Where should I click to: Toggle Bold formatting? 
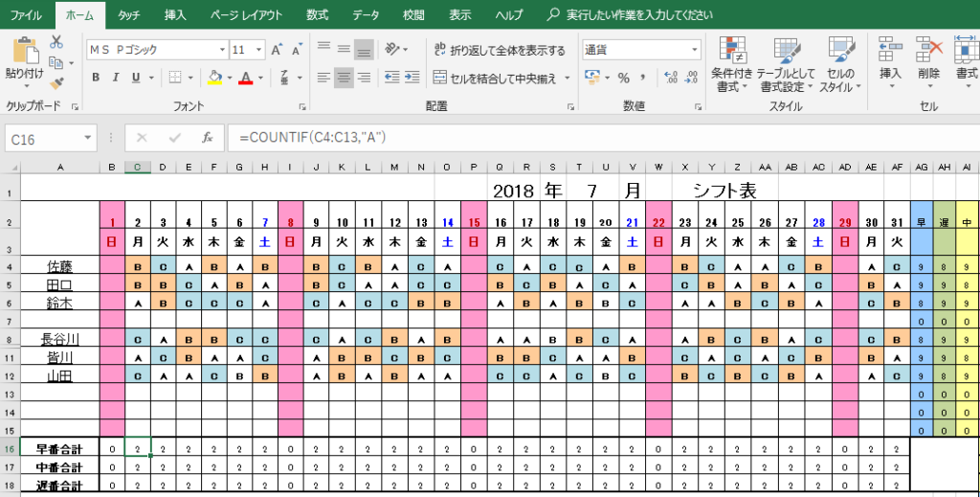coord(96,78)
